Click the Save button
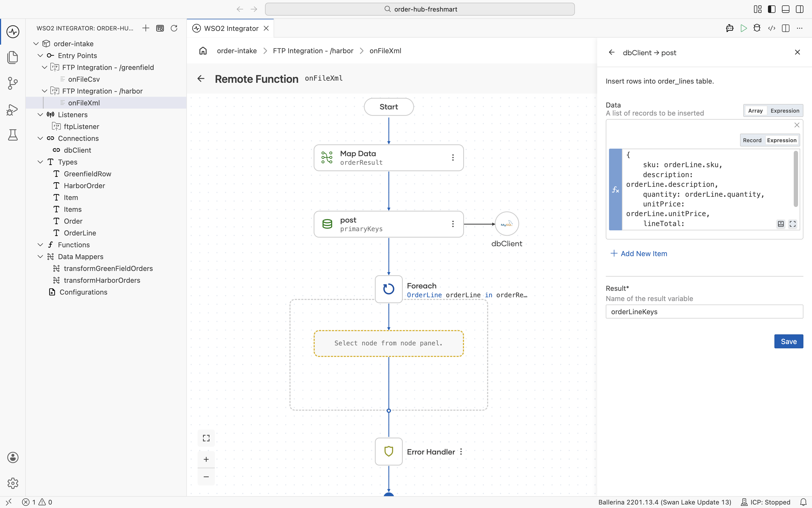 click(789, 341)
